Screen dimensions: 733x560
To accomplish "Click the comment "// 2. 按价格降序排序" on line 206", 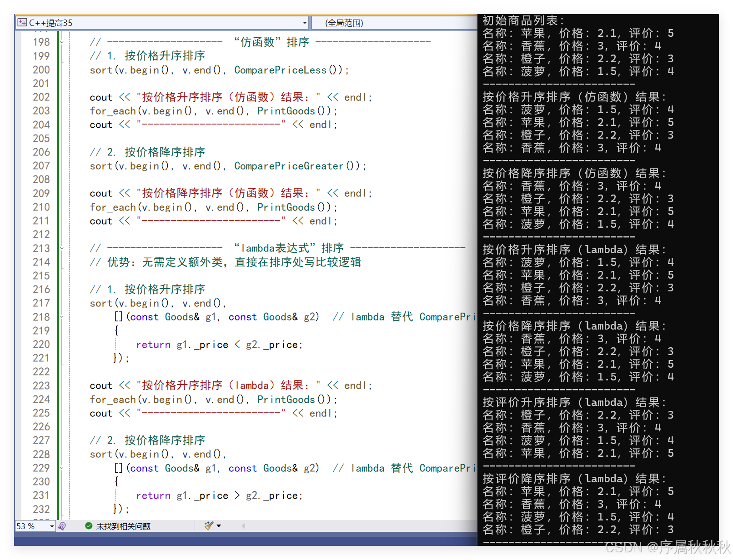I will pyautogui.click(x=147, y=152).
